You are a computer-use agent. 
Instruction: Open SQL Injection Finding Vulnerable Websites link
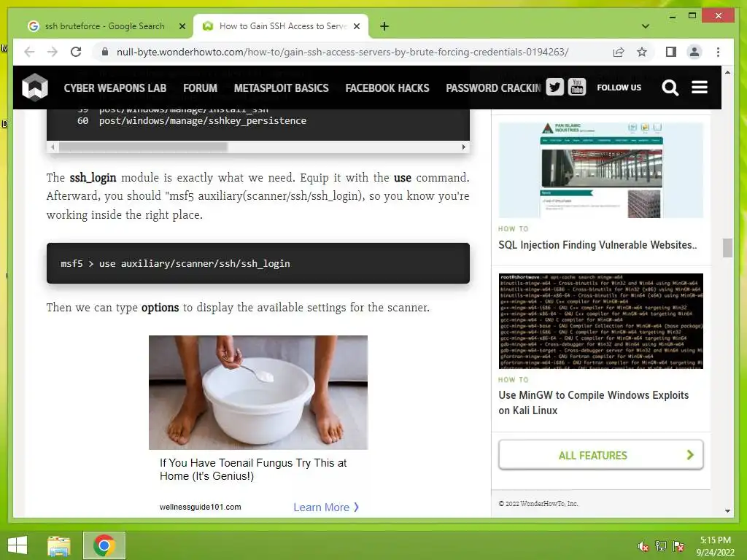coord(597,245)
